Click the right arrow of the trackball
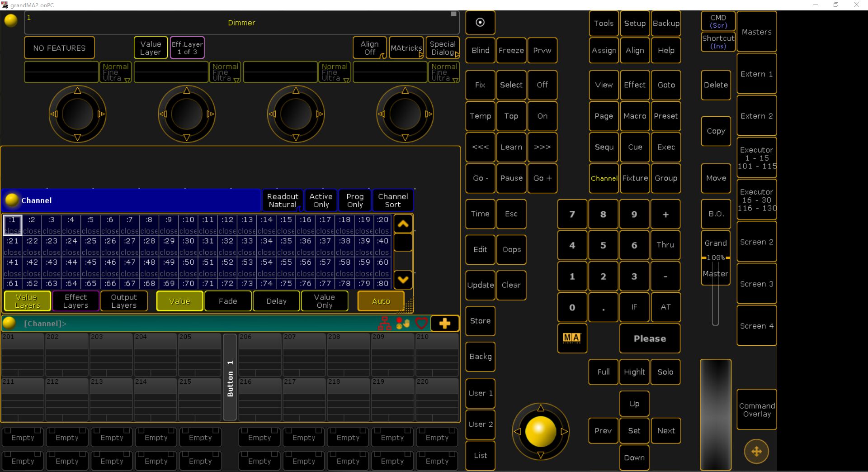Screen dimensions: 868x472 [x=564, y=431]
